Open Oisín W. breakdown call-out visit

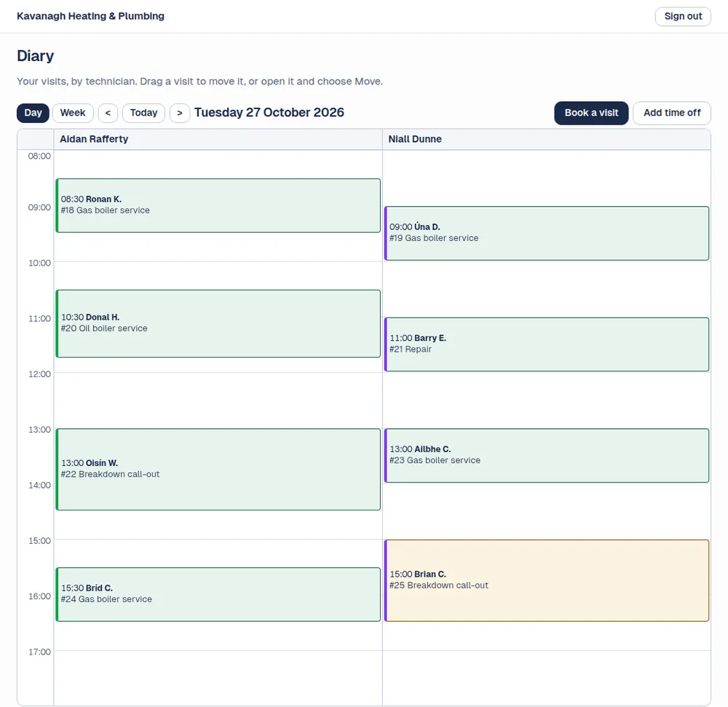coord(218,470)
